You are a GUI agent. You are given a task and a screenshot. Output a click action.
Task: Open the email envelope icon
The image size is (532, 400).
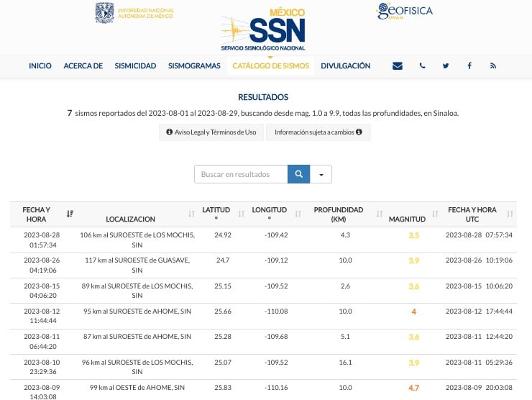coord(398,66)
